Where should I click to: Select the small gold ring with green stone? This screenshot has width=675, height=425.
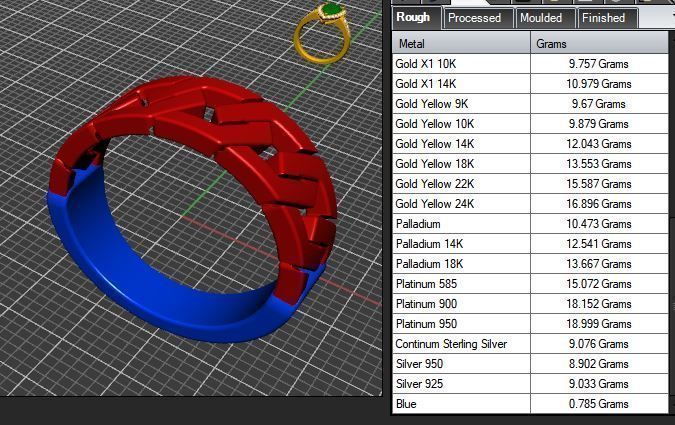pos(322,32)
